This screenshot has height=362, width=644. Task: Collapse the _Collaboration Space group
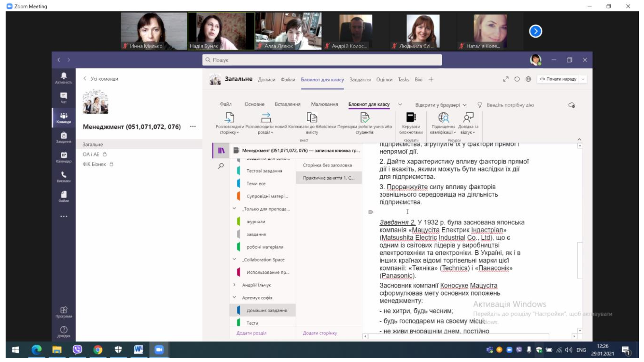[x=234, y=260]
